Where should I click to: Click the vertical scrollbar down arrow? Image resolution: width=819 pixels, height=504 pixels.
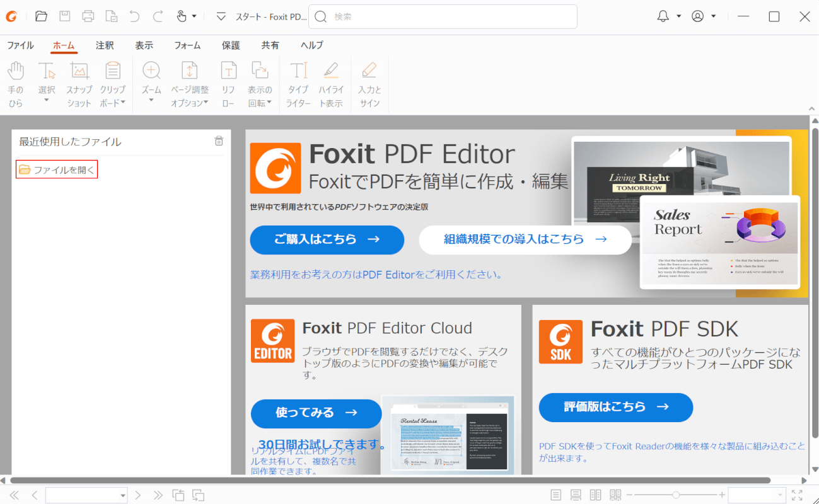click(814, 470)
